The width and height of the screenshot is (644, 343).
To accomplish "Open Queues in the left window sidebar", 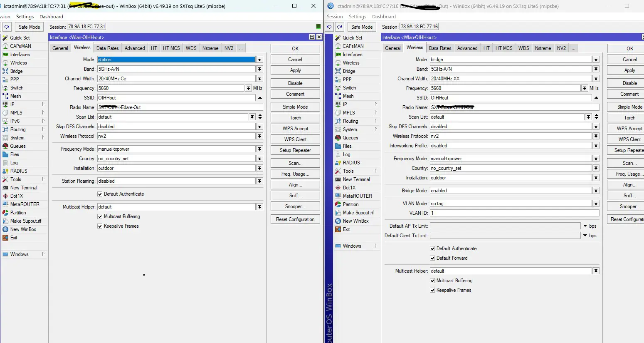I will coord(18,146).
